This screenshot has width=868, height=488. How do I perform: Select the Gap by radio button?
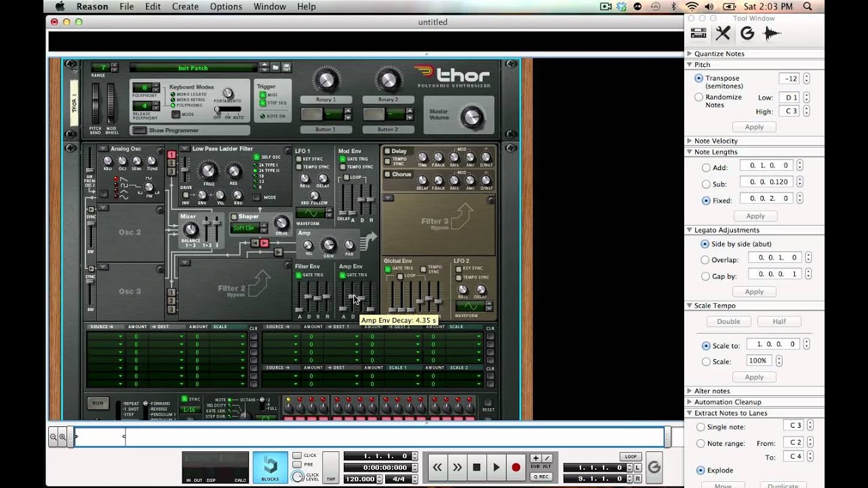coord(705,276)
